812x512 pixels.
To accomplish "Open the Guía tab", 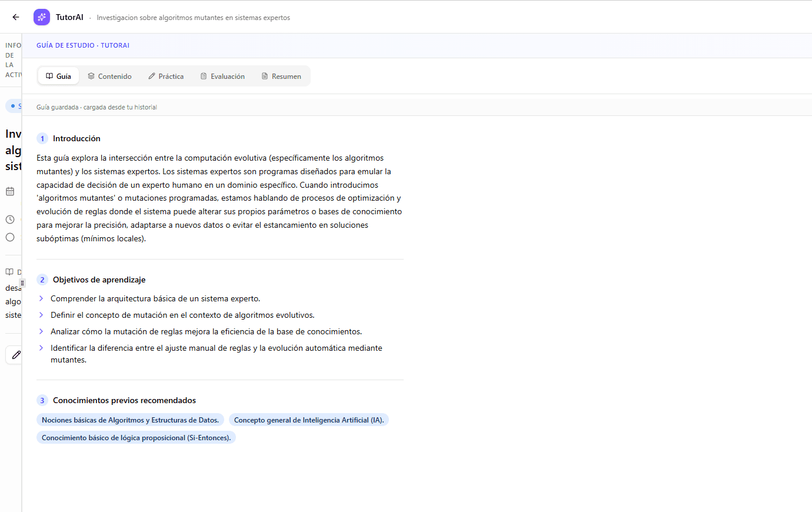I will pos(58,76).
